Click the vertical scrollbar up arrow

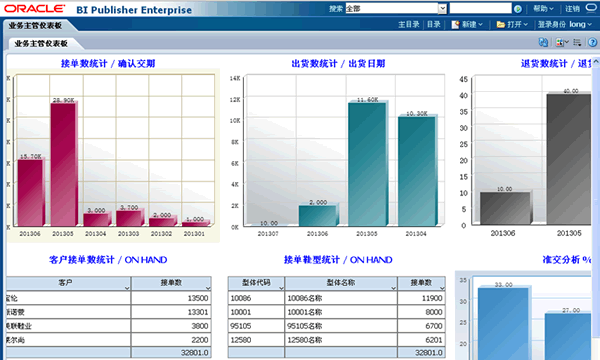click(x=596, y=62)
